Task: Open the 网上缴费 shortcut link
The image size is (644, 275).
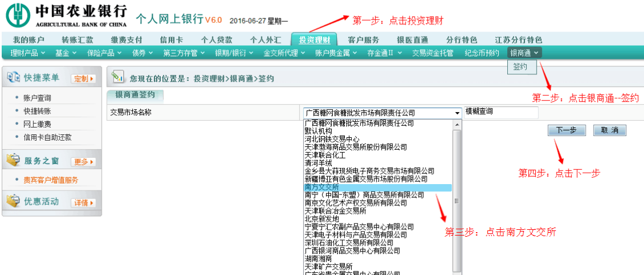Action: (x=37, y=125)
